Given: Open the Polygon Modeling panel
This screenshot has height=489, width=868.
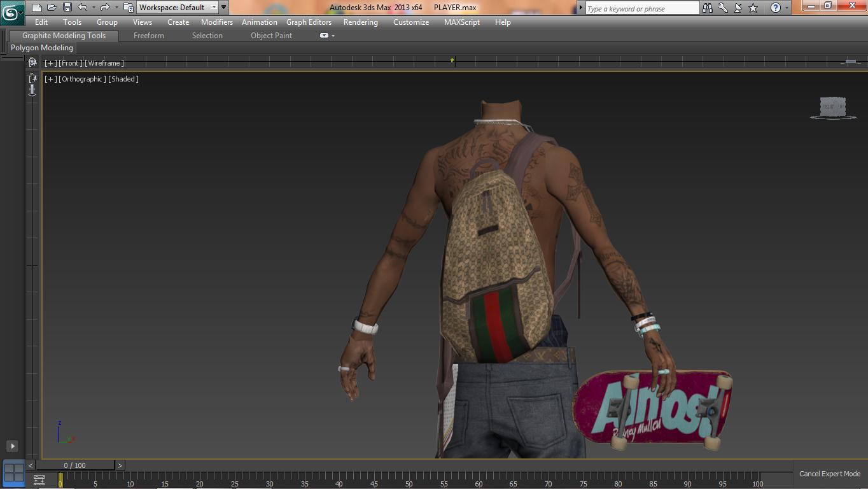Looking at the screenshot, I should (42, 48).
